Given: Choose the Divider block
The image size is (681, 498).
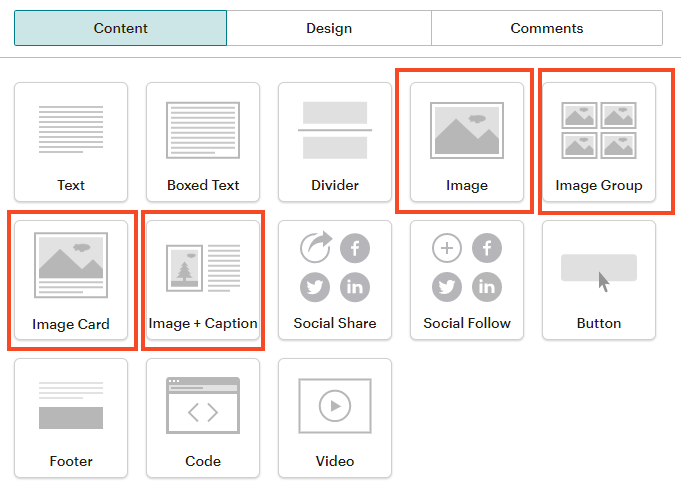Looking at the screenshot, I should tap(335, 143).
